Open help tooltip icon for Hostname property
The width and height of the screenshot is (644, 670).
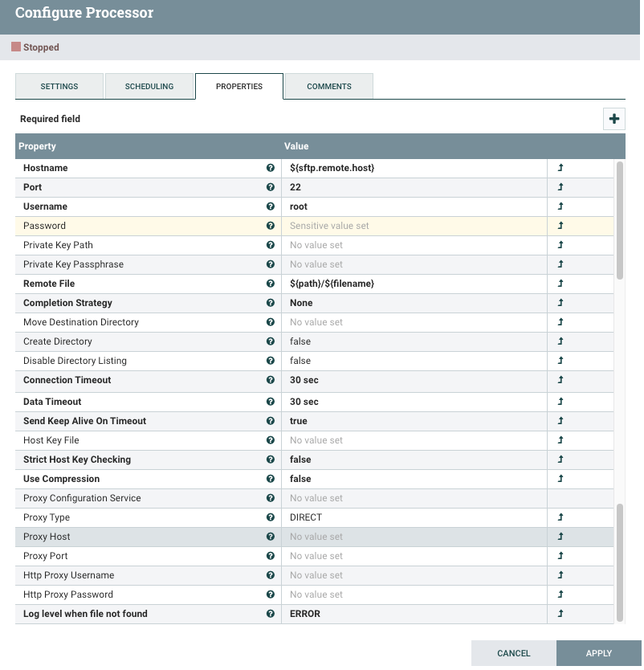point(271,168)
